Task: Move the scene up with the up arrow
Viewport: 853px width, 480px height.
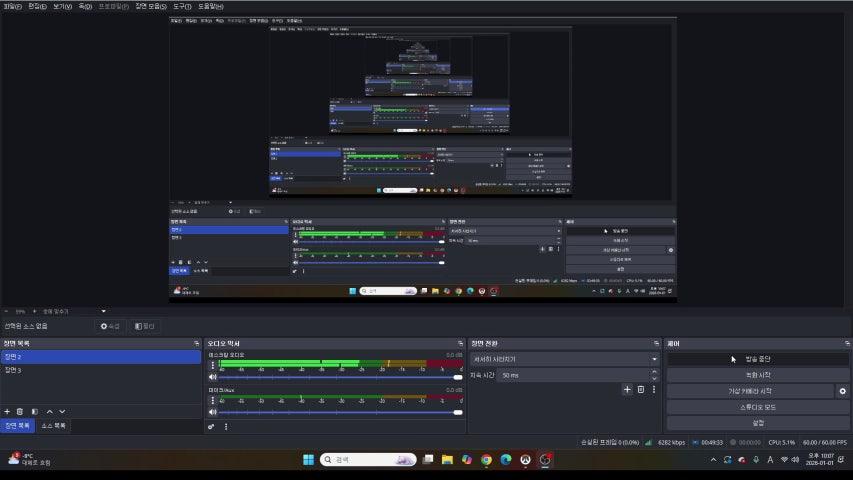Action: click(x=48, y=411)
